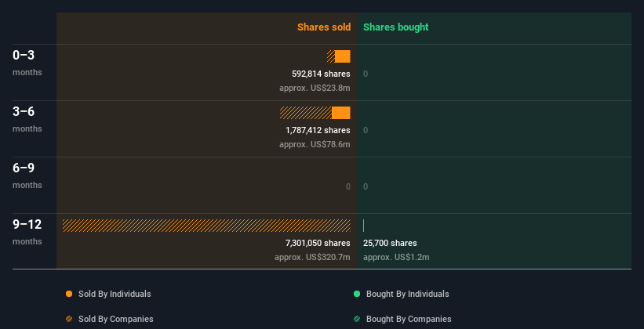Screen dimensions: 644x329
Task: Toggle the Sold By Individuals legend label
Action: point(115,294)
